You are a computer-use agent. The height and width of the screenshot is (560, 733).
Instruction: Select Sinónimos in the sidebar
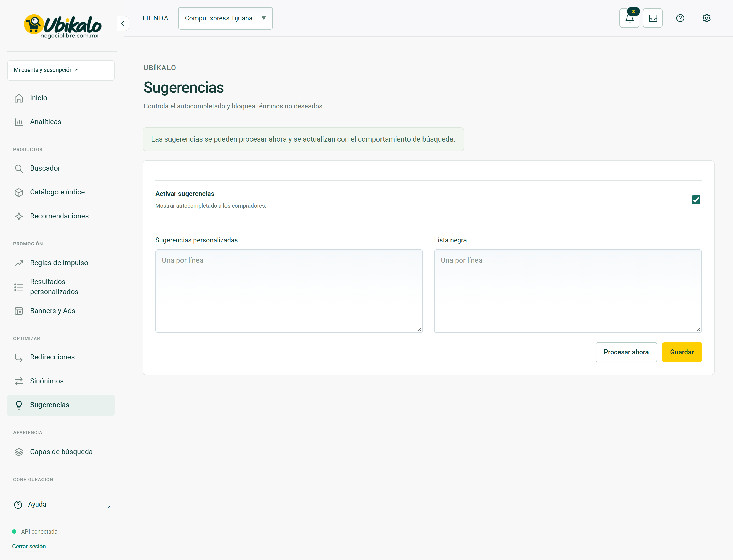pyautogui.click(x=61, y=381)
